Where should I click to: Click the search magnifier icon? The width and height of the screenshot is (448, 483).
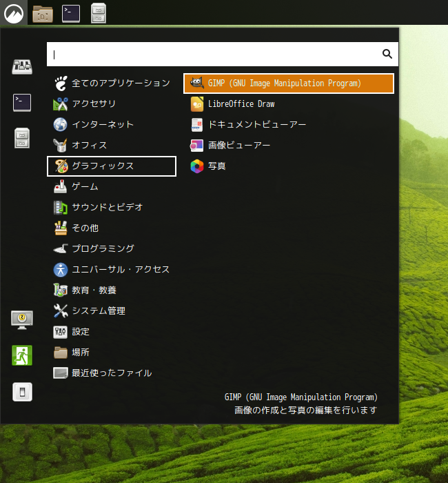pyautogui.click(x=387, y=54)
